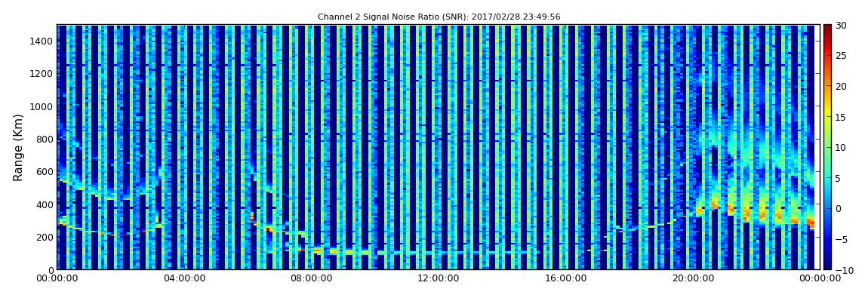
Task: Click the 1200 range tick label
Action: [x=42, y=74]
